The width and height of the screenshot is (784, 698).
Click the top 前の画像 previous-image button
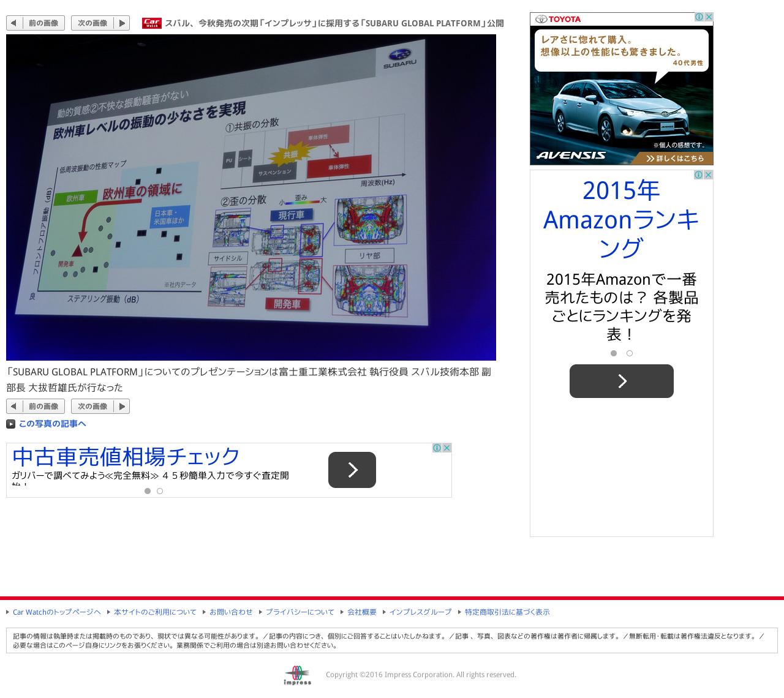(x=36, y=23)
